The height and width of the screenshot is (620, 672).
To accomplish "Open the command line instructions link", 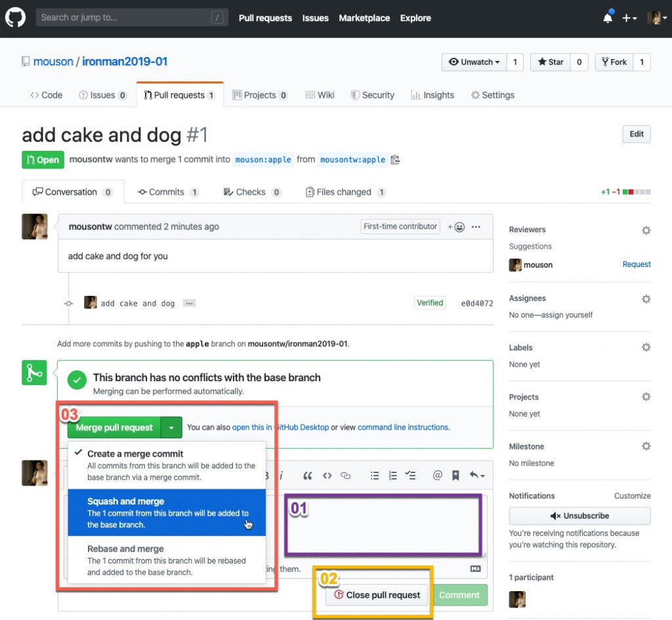I will (404, 427).
